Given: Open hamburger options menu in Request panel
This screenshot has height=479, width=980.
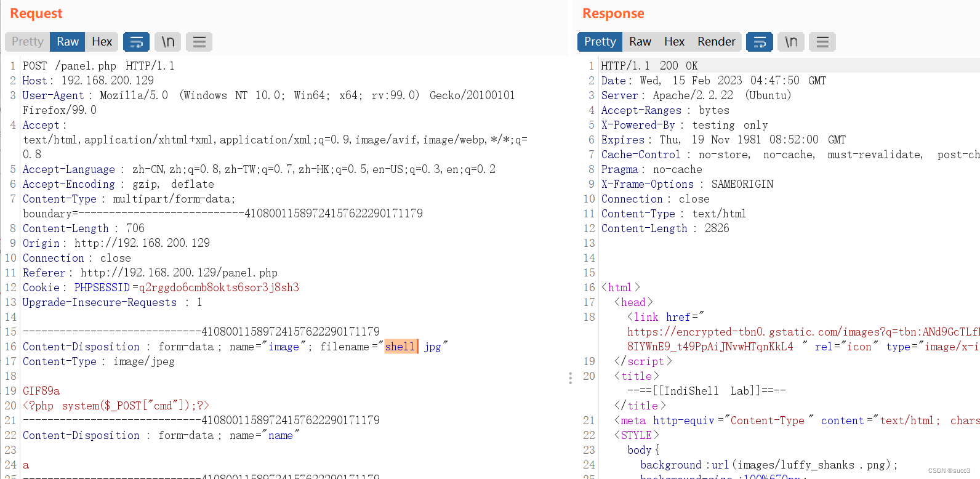Looking at the screenshot, I should 199,42.
